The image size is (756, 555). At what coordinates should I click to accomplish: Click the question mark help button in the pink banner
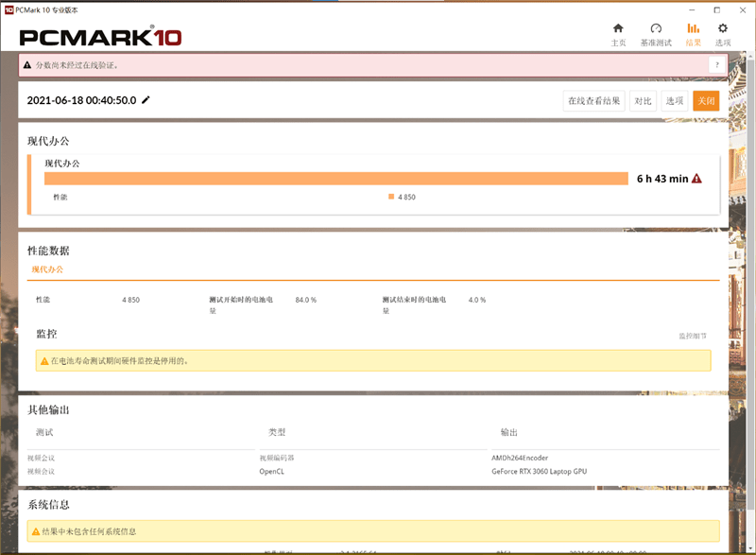point(716,65)
